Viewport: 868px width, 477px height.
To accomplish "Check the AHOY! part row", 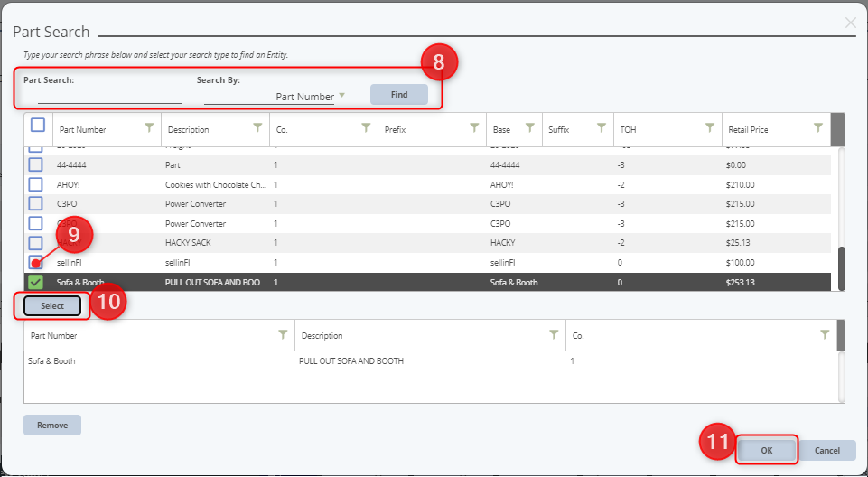I will coord(35,184).
